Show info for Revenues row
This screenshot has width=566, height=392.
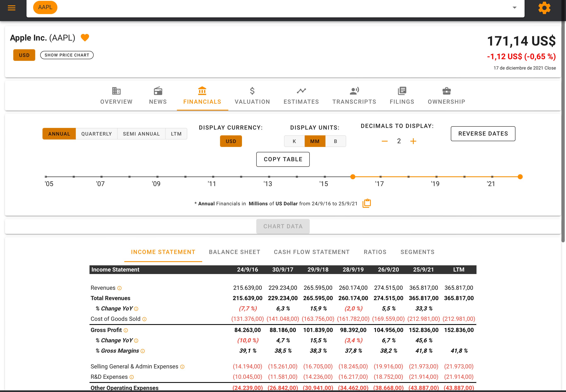click(120, 288)
